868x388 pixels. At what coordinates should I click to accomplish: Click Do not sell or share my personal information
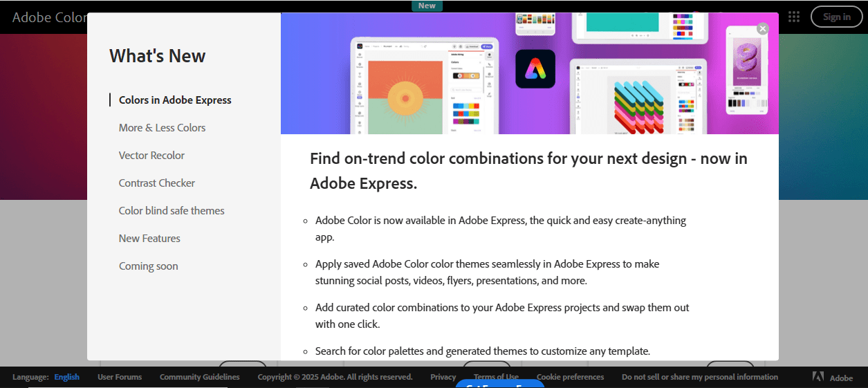(x=700, y=377)
